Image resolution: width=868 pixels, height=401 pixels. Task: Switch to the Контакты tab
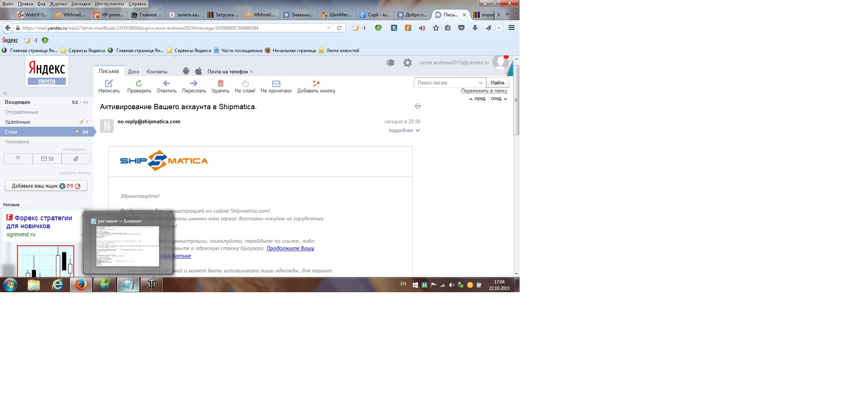tap(157, 72)
